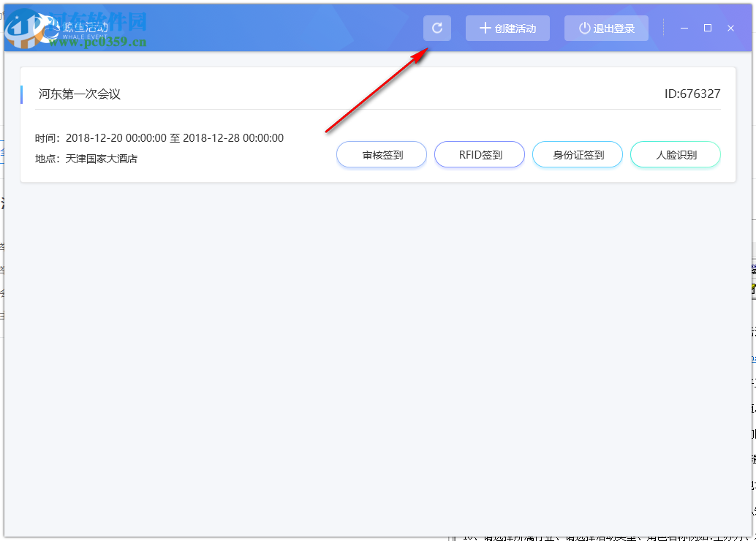Maximize the whale event window
This screenshot has height=541, width=756.
(707, 28)
